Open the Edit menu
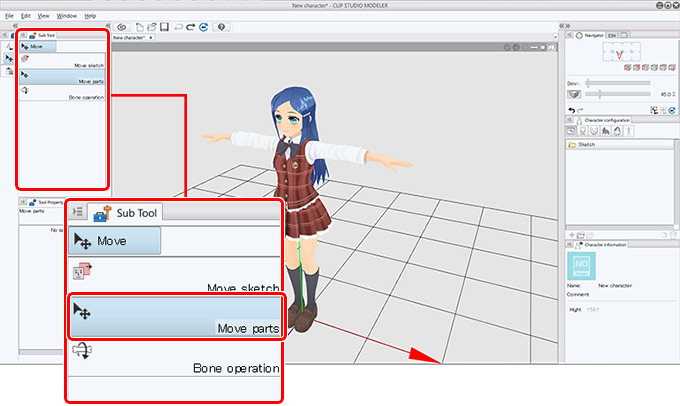 (26, 16)
